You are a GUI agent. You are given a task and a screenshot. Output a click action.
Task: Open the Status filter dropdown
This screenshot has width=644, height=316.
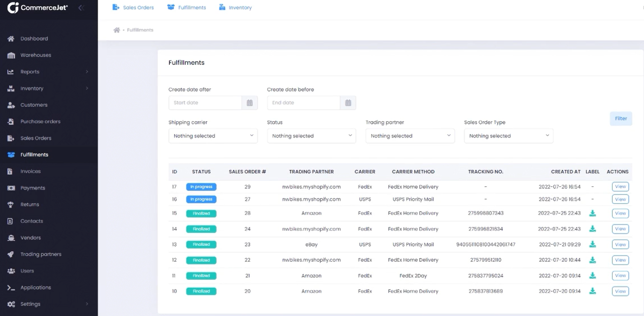click(311, 136)
